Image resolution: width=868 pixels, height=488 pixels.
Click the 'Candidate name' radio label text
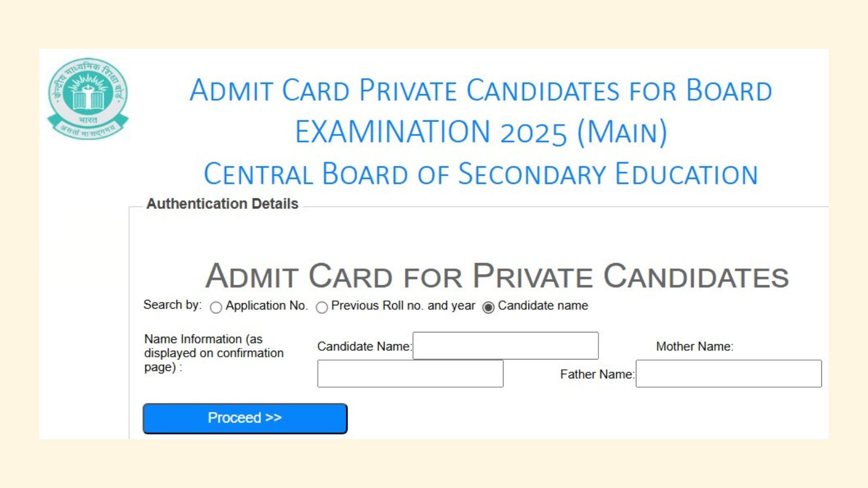(542, 306)
